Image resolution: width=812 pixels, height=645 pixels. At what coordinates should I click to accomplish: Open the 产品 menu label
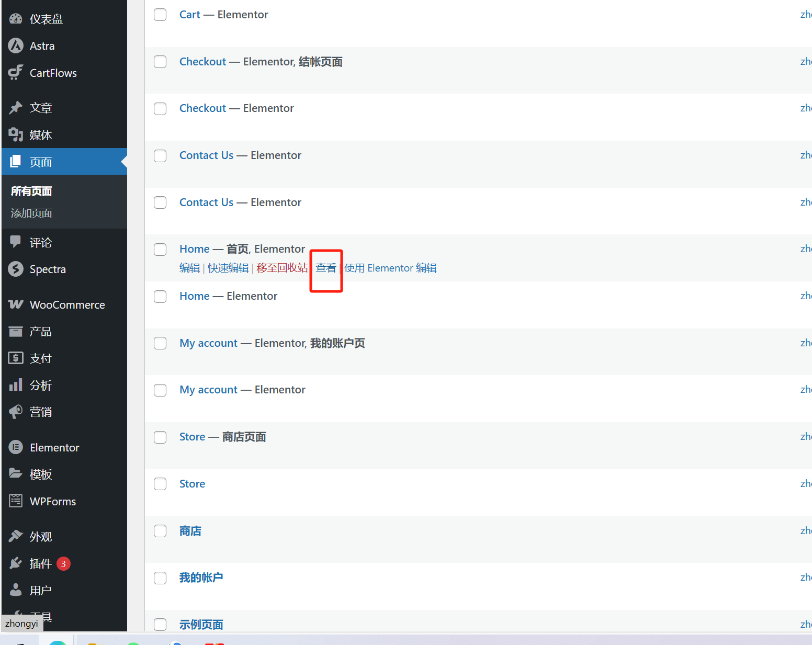41,331
